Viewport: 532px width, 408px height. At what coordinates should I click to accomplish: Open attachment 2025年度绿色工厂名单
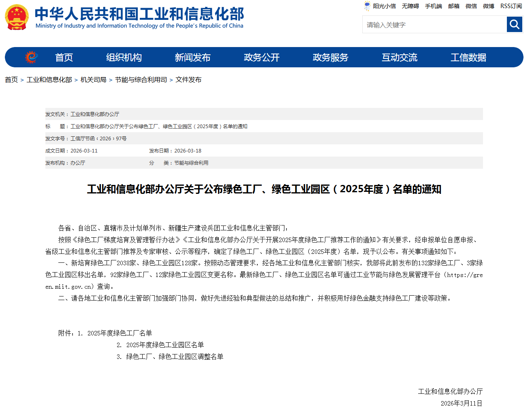coord(120,333)
